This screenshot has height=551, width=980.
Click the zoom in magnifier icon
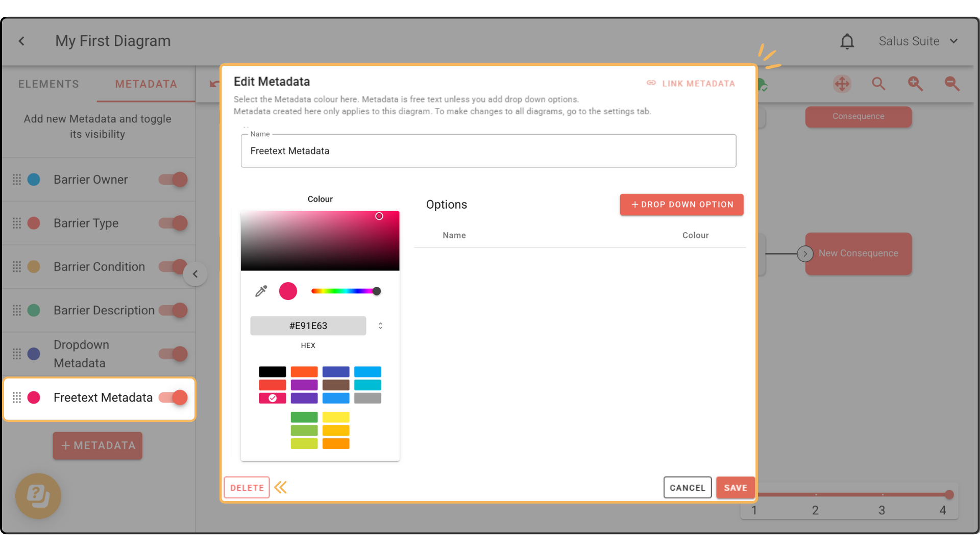(x=915, y=84)
